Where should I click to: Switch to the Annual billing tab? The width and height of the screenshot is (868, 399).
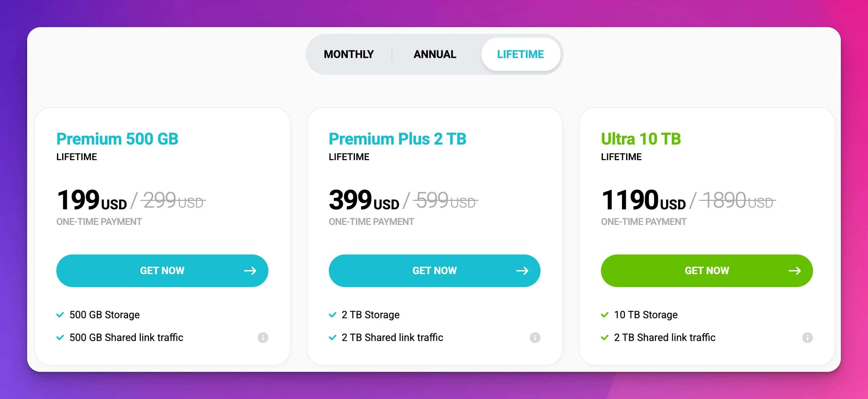click(435, 54)
